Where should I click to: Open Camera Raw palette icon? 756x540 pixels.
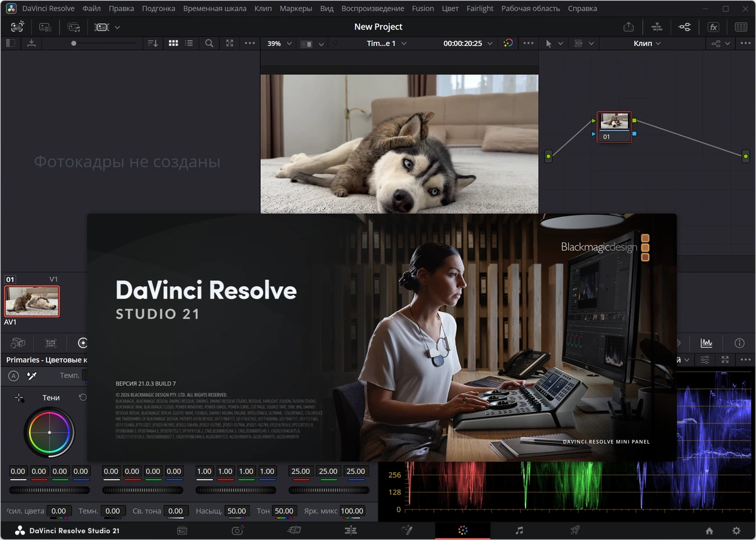(18, 343)
